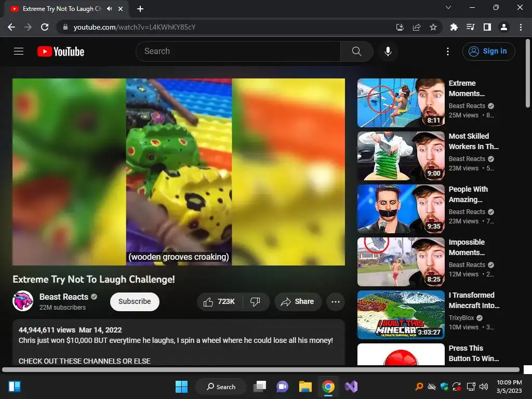Select the Extreme Try Not To Laugh tab

tap(66, 9)
